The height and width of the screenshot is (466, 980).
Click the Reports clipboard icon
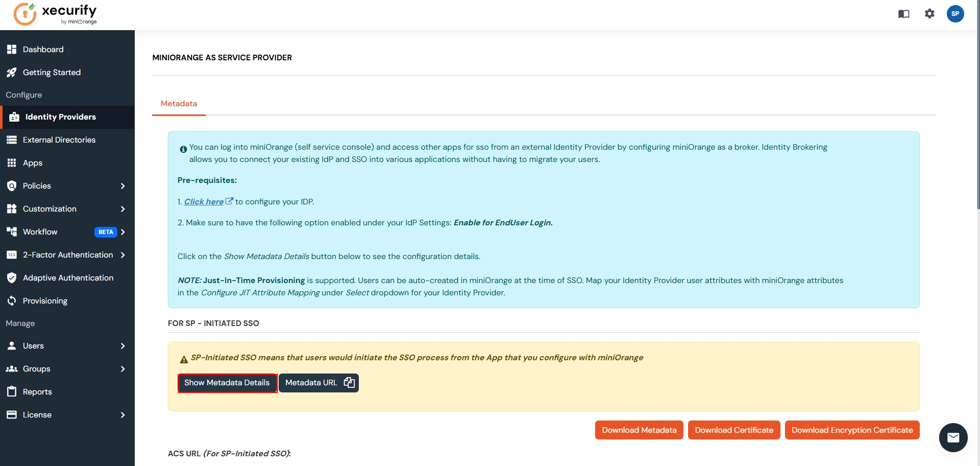pyautogui.click(x=12, y=391)
